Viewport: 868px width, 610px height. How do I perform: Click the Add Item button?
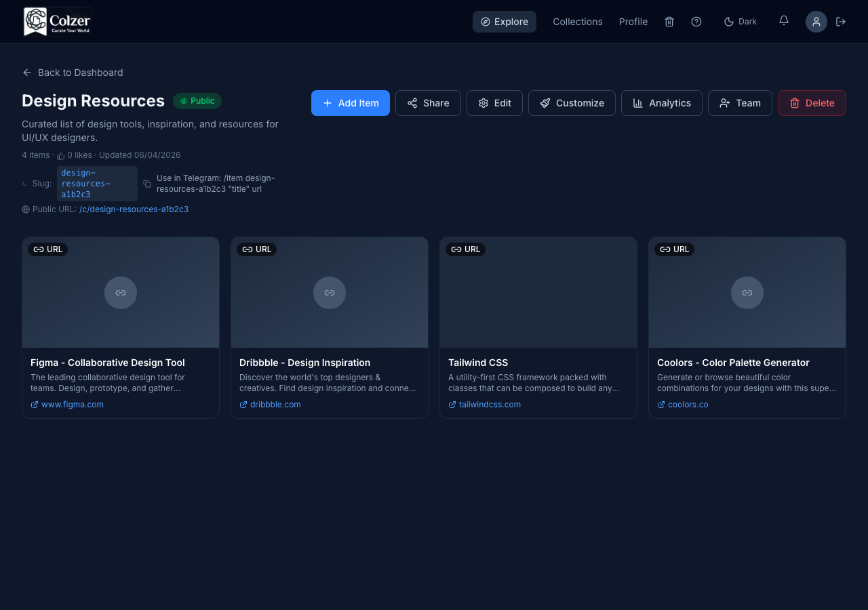pos(351,103)
